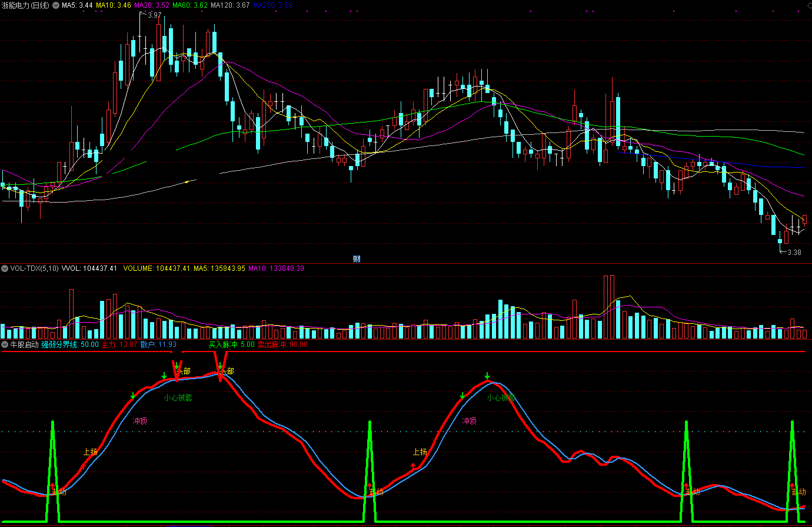The height and width of the screenshot is (527, 812).
Task: Click the volume MA5: 135843.95 label
Action: tap(219, 269)
